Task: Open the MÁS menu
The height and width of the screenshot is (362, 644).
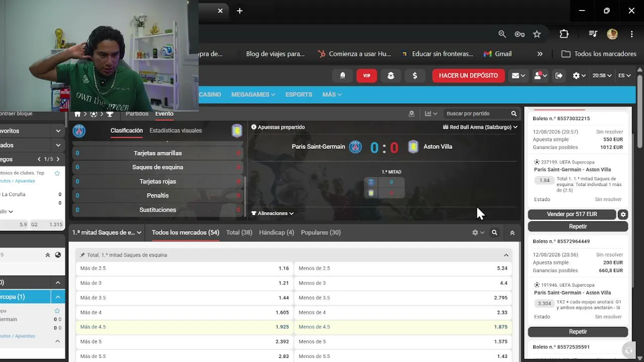Action: pyautogui.click(x=332, y=95)
